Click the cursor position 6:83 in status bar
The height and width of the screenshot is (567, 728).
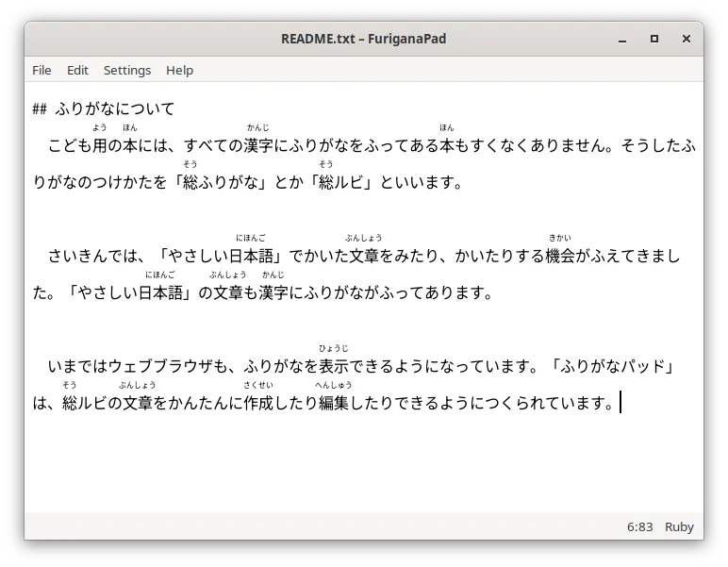coord(639,527)
